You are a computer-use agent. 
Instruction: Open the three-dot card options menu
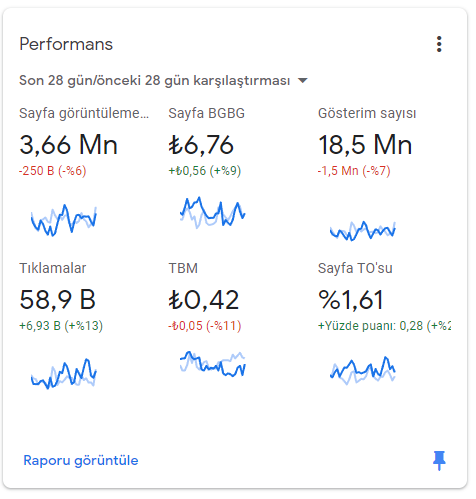(x=439, y=44)
